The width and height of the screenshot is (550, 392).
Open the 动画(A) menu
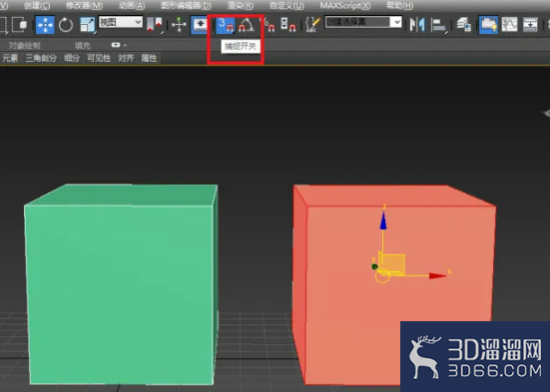coord(132,5)
